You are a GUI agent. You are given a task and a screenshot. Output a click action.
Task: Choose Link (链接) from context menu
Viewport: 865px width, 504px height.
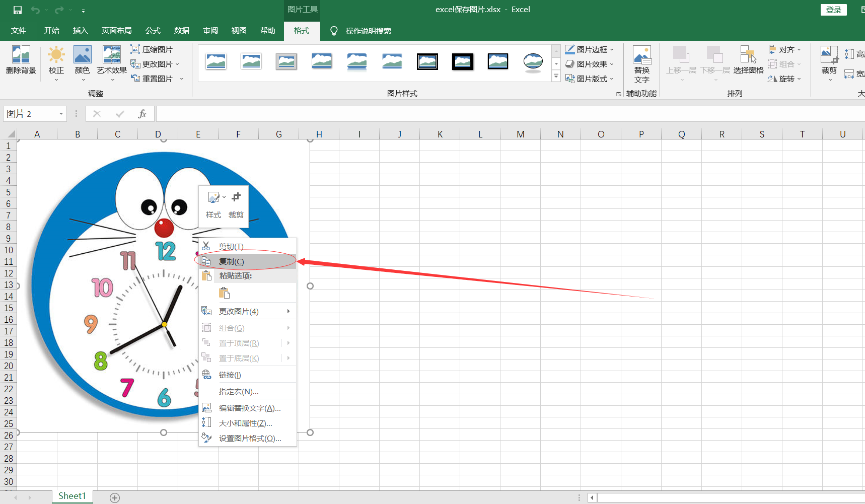[248, 375]
